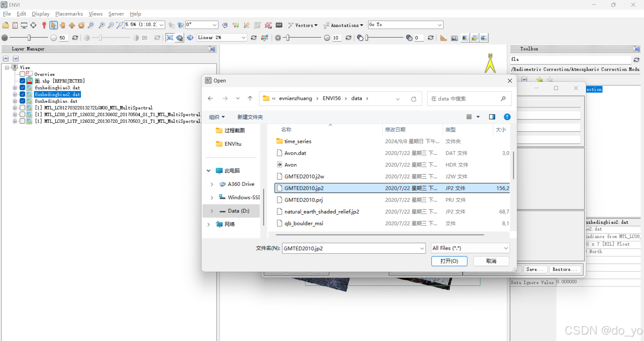This screenshot has width=644, height=341.
Task: Expand the fushedingbiao3.dat tree node
Action: click(x=15, y=88)
